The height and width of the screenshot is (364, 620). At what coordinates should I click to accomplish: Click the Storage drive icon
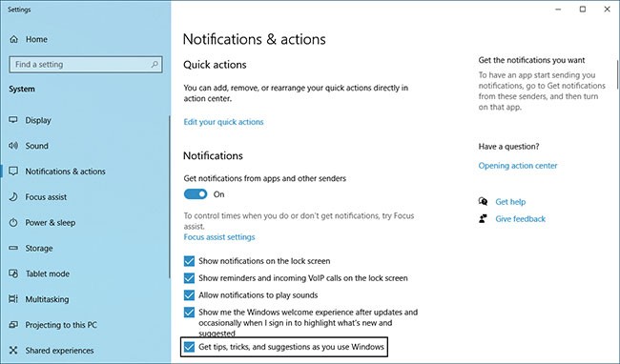pos(13,248)
